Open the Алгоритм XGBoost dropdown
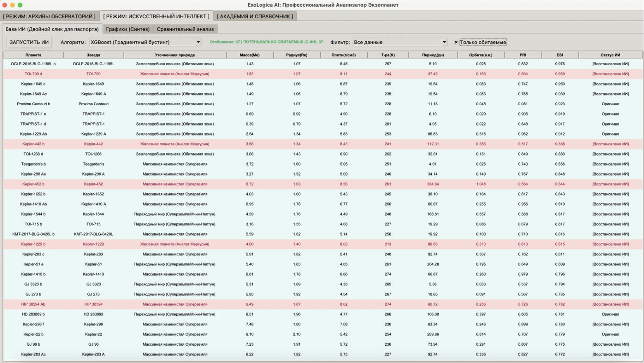This screenshot has width=644, height=363. [142, 42]
